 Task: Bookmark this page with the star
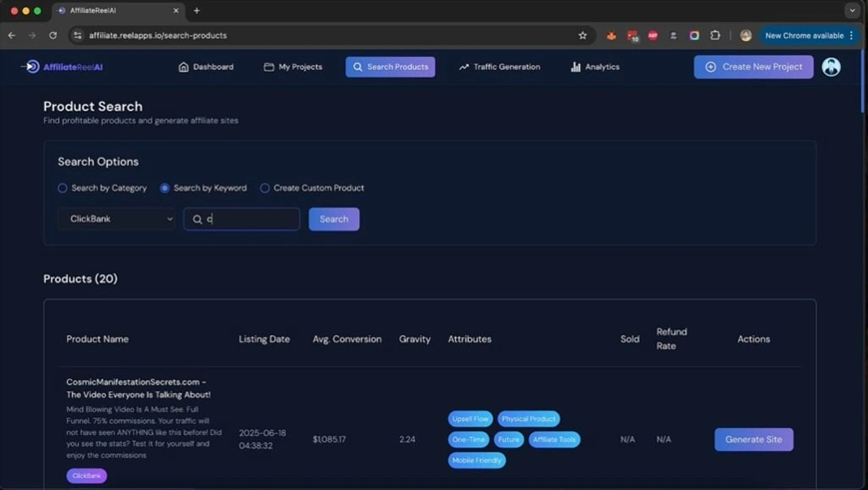click(583, 36)
